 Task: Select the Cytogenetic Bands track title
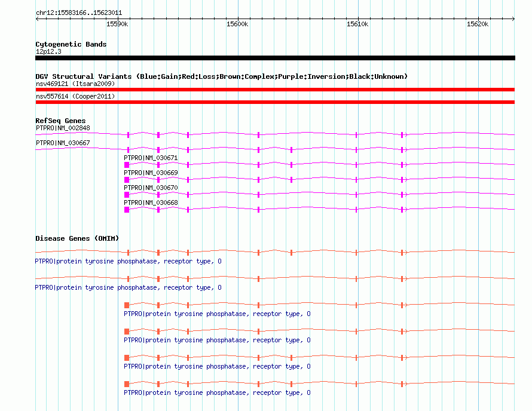pyautogui.click(x=71, y=44)
